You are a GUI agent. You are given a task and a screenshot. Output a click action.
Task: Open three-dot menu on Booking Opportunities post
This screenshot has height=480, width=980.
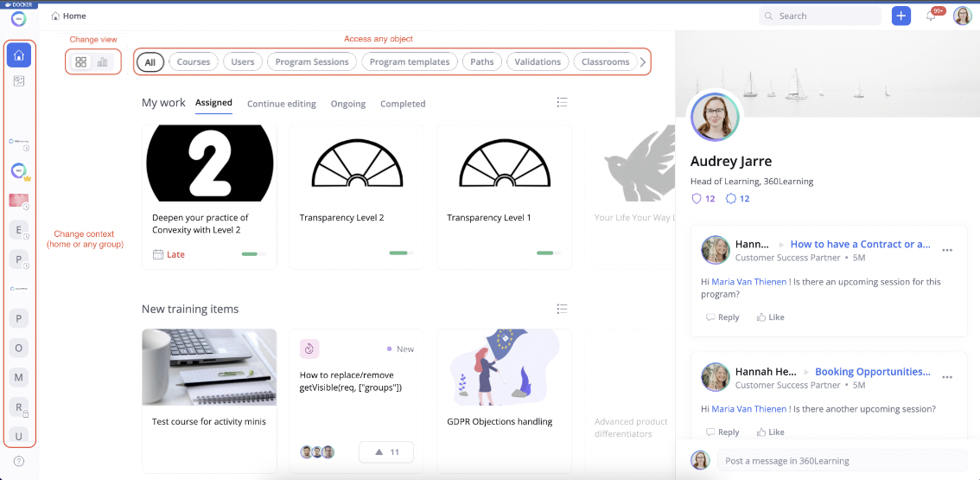click(x=947, y=378)
